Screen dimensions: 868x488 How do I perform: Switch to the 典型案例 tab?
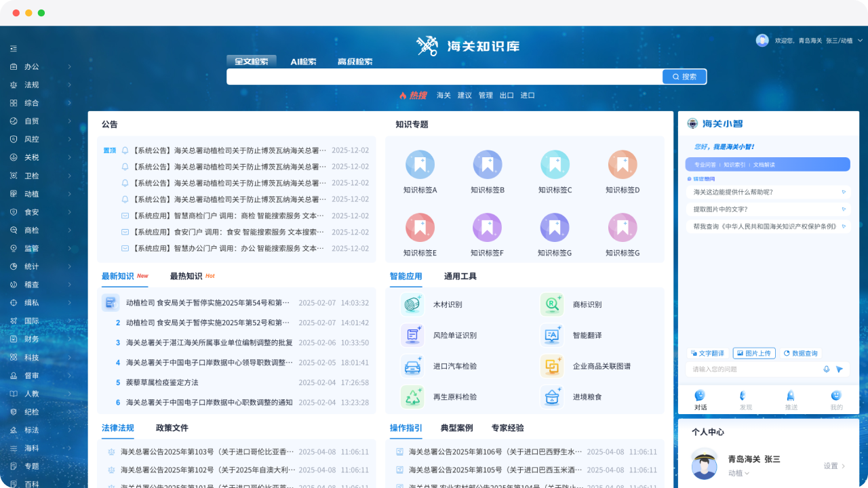pyautogui.click(x=457, y=428)
